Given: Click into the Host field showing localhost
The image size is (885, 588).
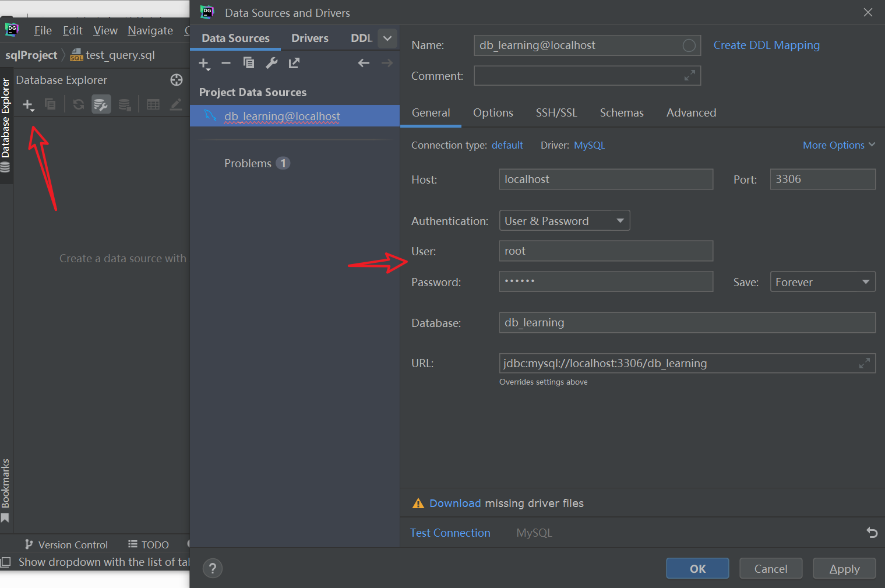Looking at the screenshot, I should point(606,179).
